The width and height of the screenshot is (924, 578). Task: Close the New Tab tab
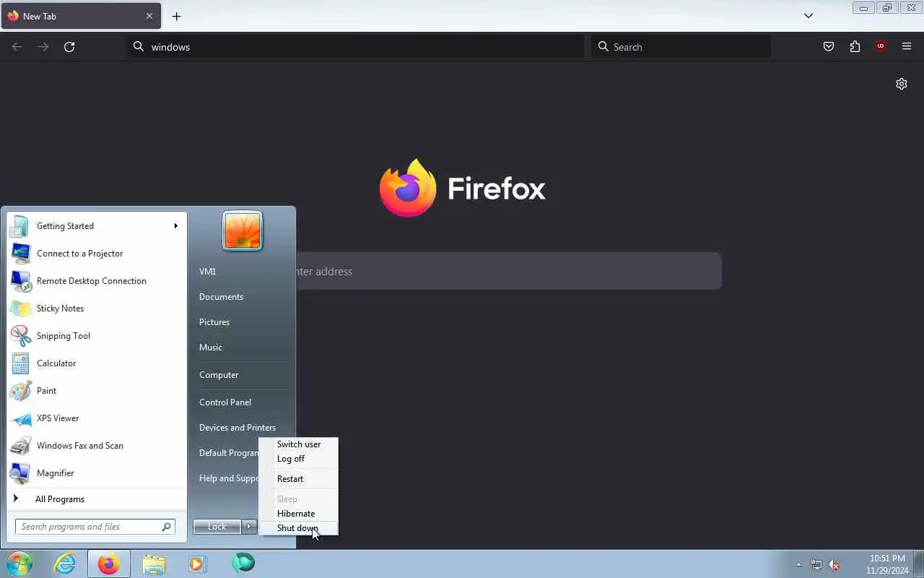click(x=149, y=16)
